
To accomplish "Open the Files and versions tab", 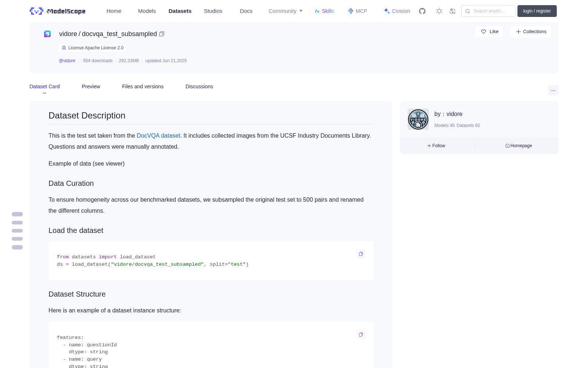I will 143,86.
